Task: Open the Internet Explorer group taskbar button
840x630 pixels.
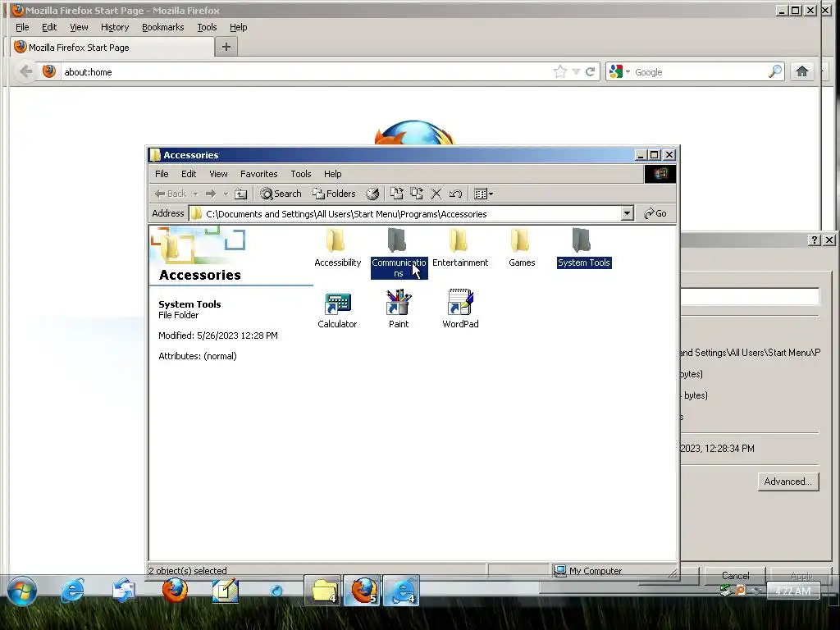Action: [402, 591]
